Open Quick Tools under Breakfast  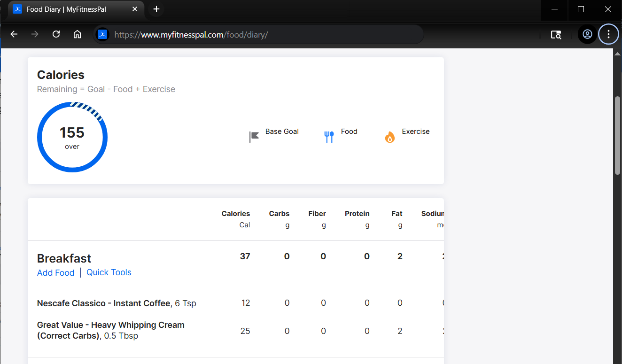tap(109, 272)
